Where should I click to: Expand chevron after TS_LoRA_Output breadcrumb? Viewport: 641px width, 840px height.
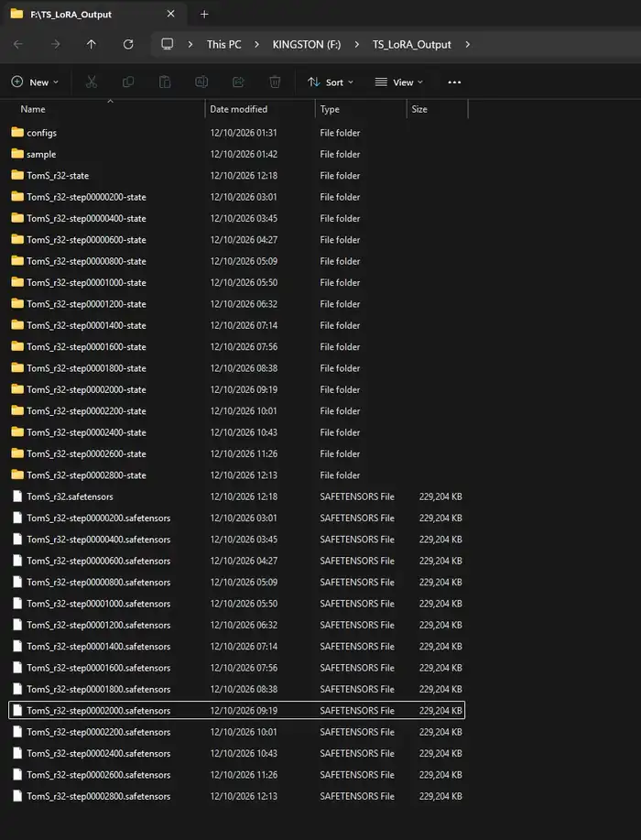click(x=468, y=45)
